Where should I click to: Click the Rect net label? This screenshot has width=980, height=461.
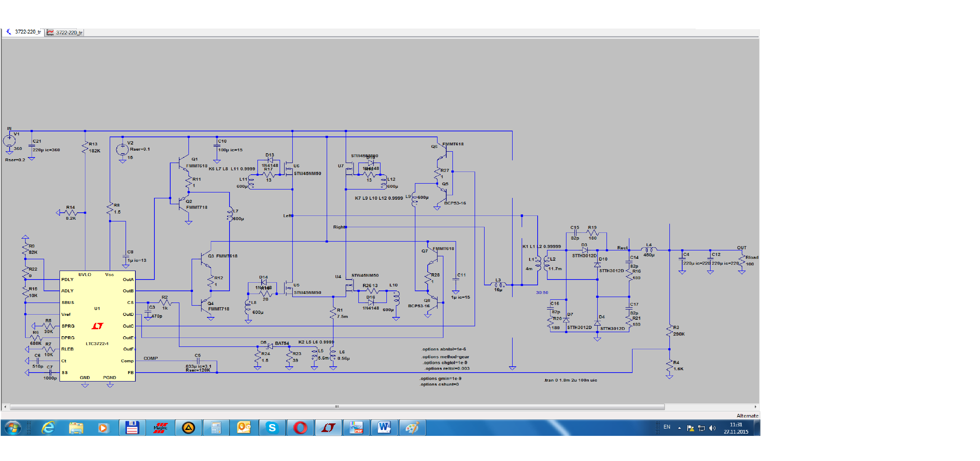(x=622, y=247)
